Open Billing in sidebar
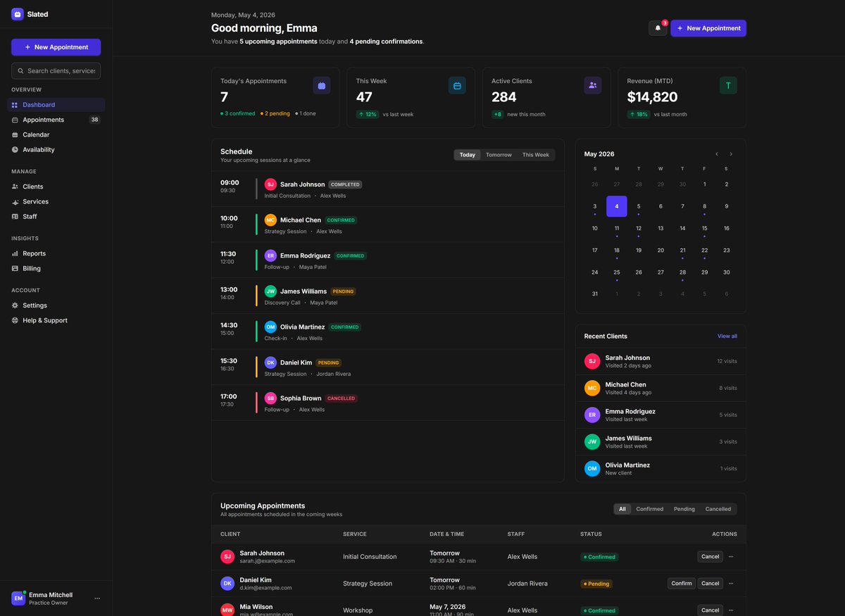 click(56, 268)
